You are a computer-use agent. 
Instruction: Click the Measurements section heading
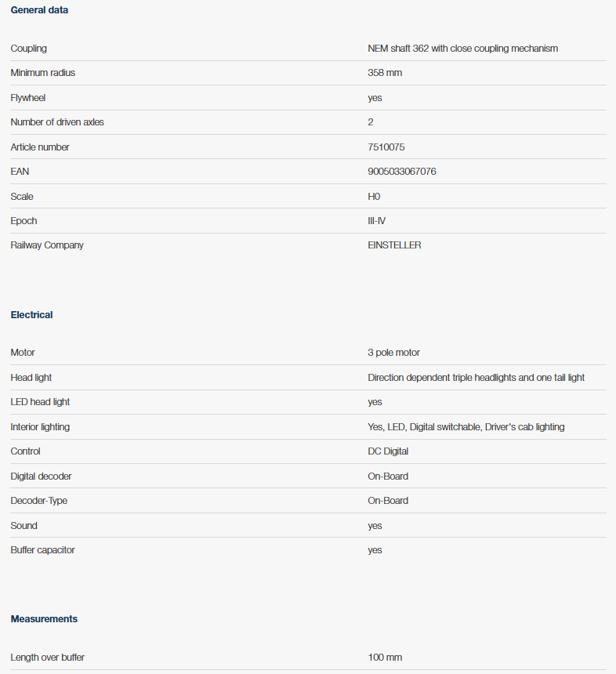(x=44, y=619)
